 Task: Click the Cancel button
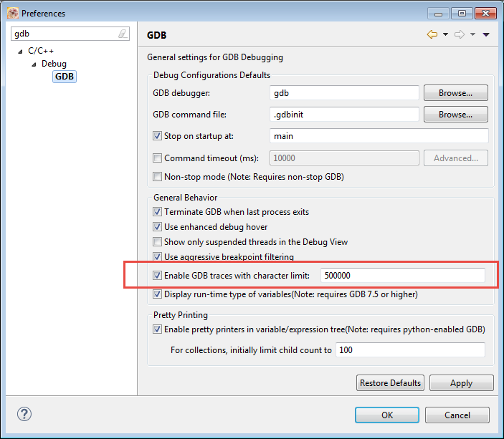coord(457,415)
